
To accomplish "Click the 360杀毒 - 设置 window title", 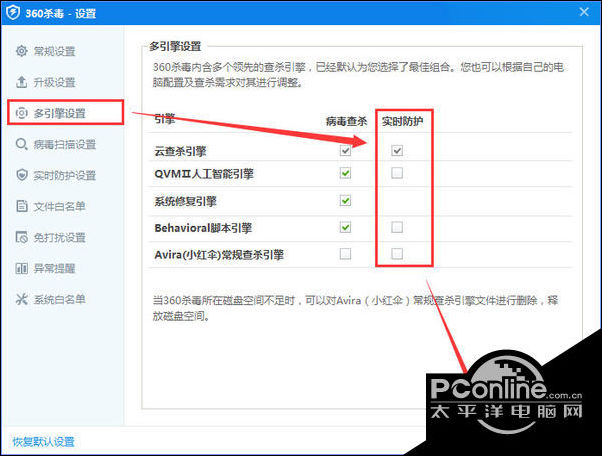I will point(61,13).
